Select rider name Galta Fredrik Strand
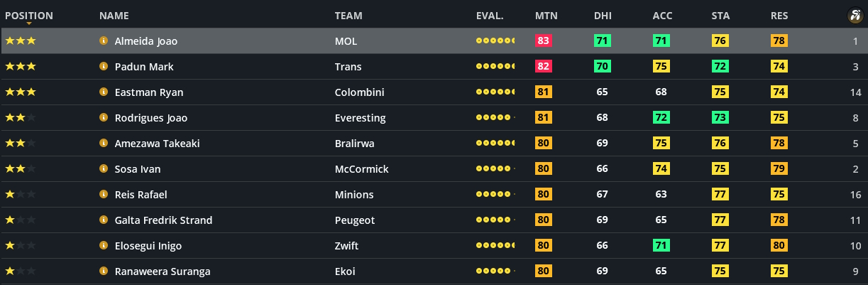This screenshot has width=868, height=285. coord(163,220)
